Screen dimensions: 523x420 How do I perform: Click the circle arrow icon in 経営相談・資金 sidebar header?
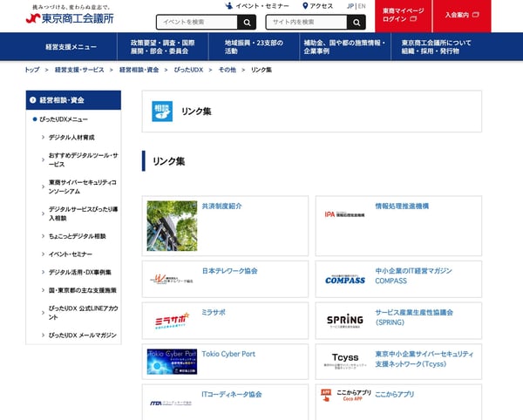tap(32, 100)
